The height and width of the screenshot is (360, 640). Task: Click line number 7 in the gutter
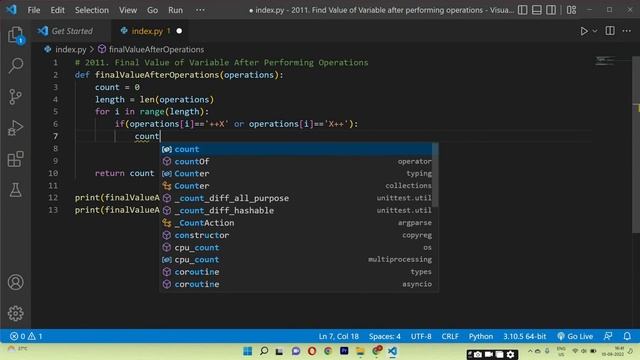pos(56,136)
